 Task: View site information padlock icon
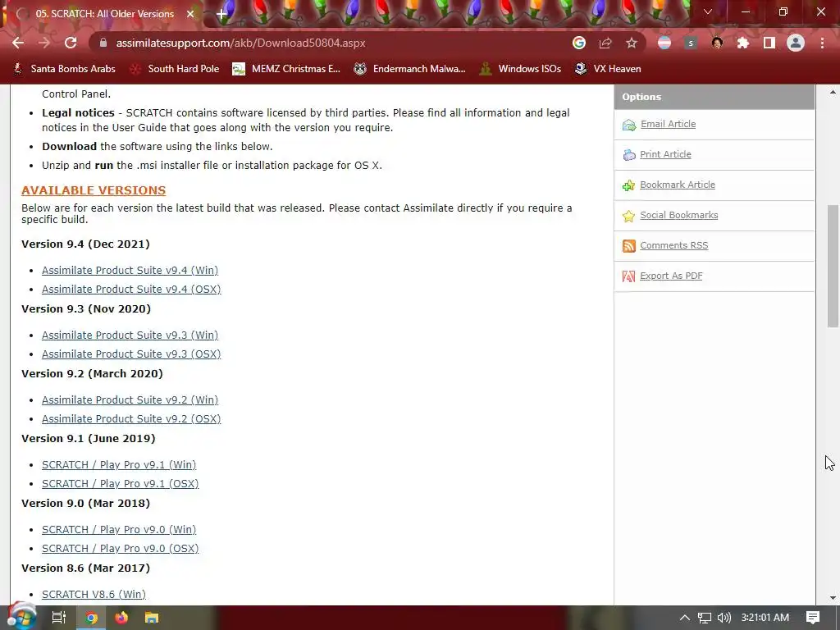point(103,43)
